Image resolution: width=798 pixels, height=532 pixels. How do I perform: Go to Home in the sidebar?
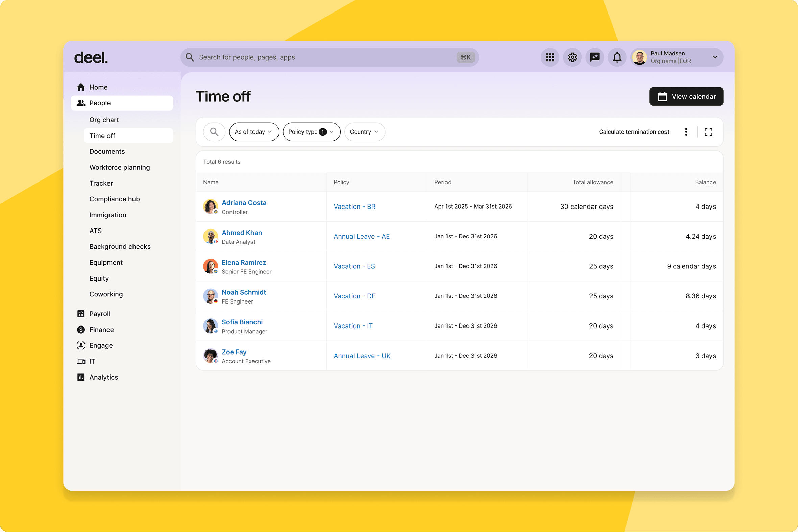tap(122, 87)
